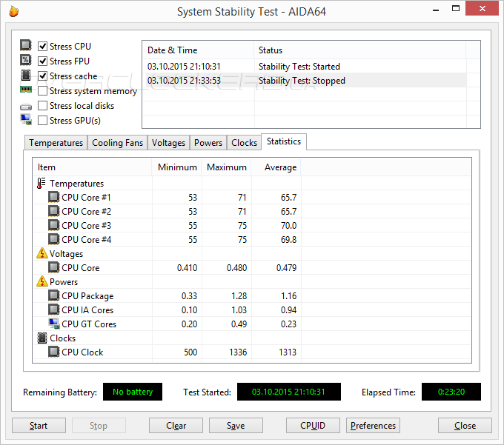Click the chip icon of CPU Clock row
This screenshot has height=445, width=504.
pos(53,352)
